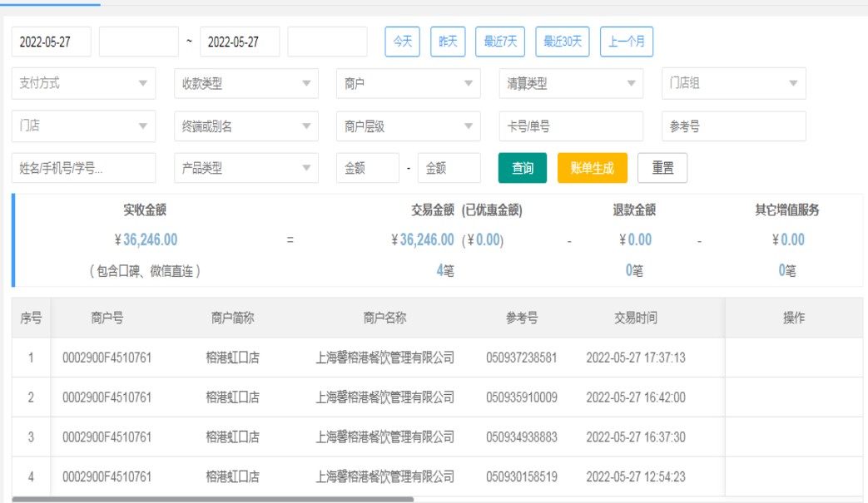The height and width of the screenshot is (503, 868).
Task: Click the green 查询 button
Action: (523, 168)
